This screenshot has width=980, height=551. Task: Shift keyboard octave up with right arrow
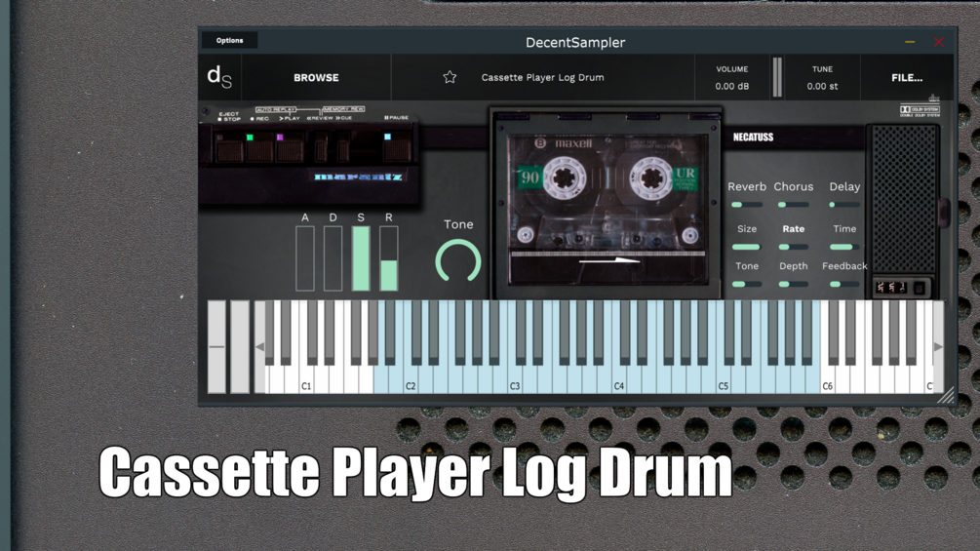pos(938,347)
